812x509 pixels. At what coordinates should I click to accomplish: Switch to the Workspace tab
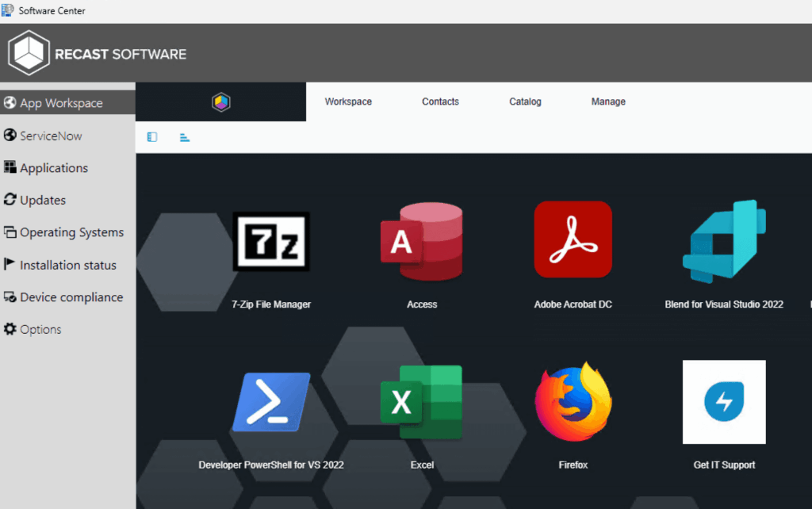click(348, 101)
